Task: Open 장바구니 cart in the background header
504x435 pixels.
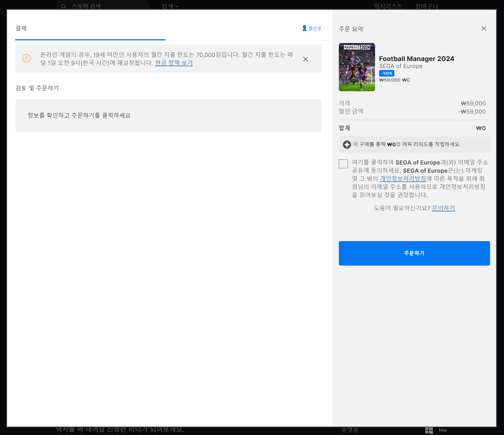Action: point(426,6)
